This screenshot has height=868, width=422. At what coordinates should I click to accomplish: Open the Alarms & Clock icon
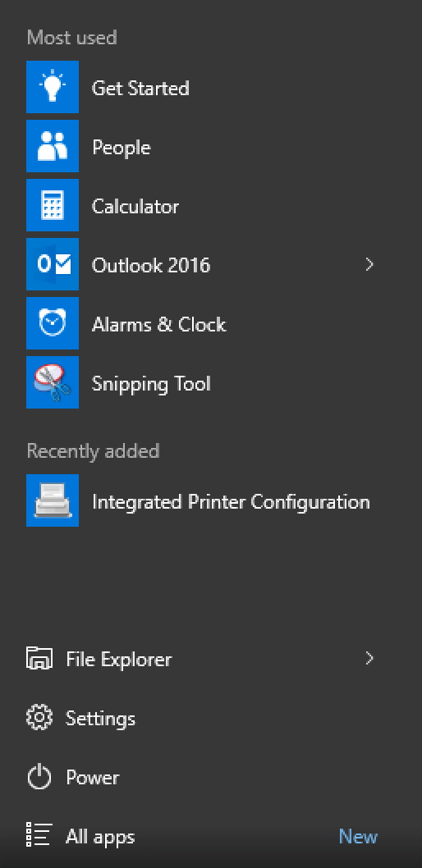click(53, 323)
